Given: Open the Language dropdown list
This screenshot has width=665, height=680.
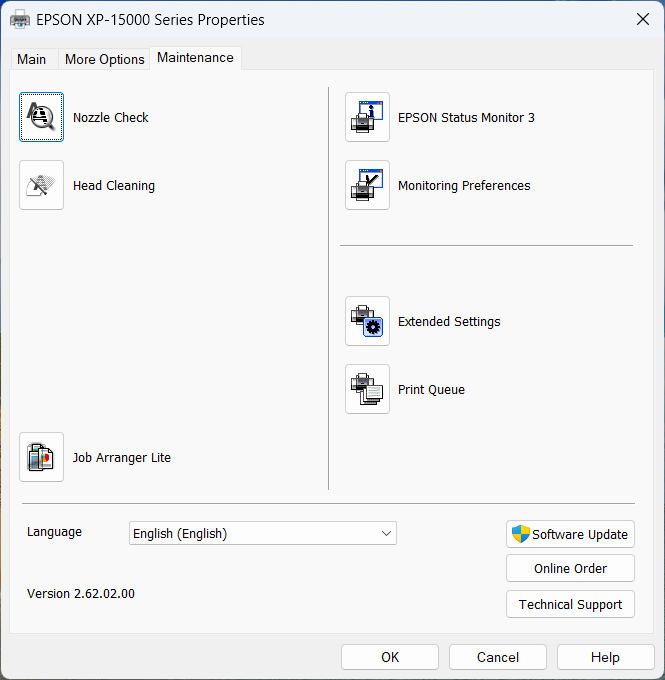Looking at the screenshot, I should [x=263, y=533].
